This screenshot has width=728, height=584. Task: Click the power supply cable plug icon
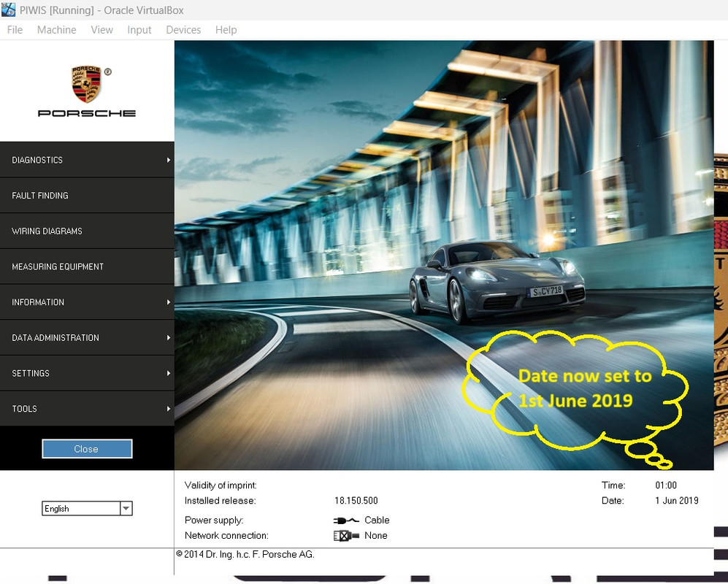tap(346, 520)
